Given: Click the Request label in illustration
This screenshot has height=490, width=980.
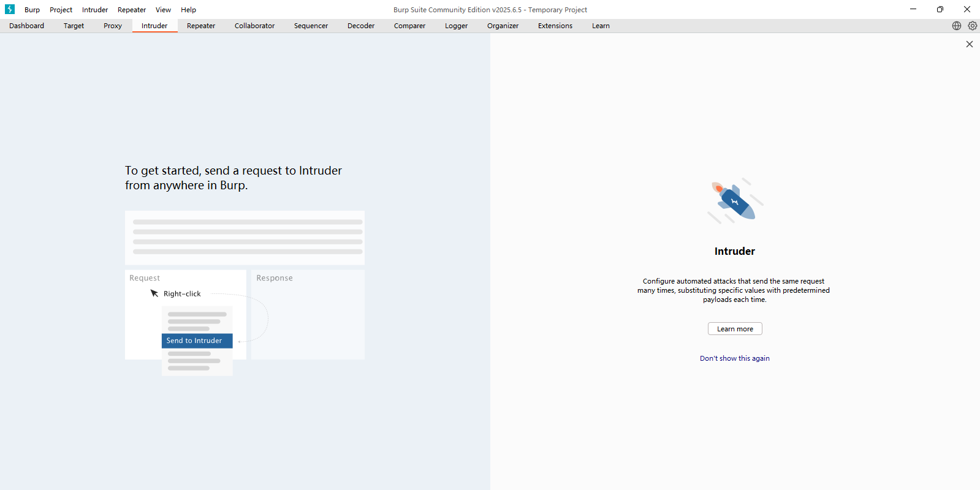Looking at the screenshot, I should tap(145, 278).
